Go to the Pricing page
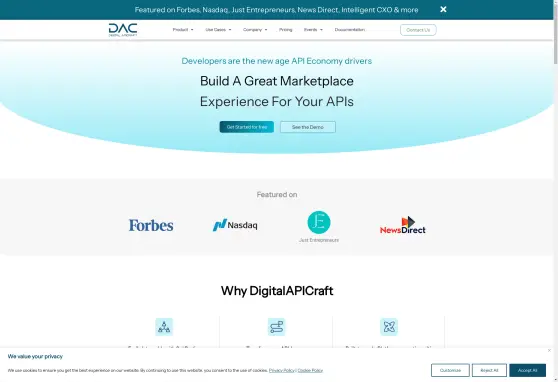Viewport: 558px width, 382px height. click(x=285, y=30)
